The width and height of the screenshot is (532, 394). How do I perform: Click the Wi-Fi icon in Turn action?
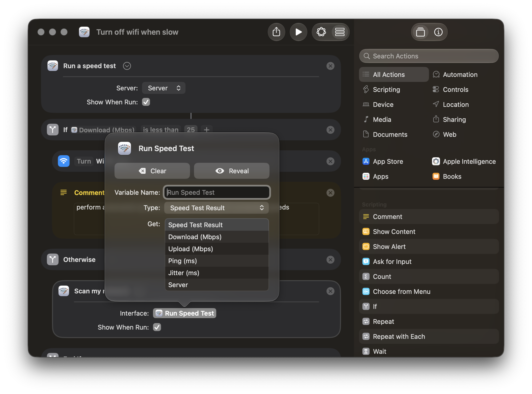click(64, 161)
